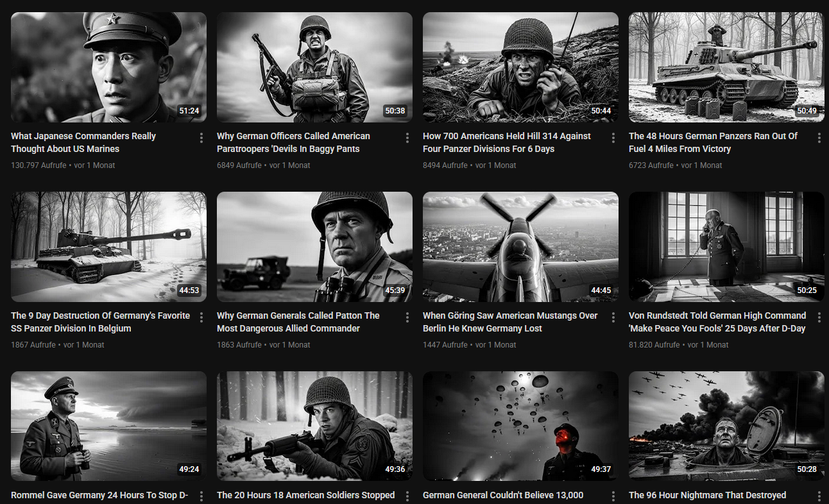Open thumbnail of officer with binoculars and jeep
Screen dimensions: 829x504
coord(314,247)
